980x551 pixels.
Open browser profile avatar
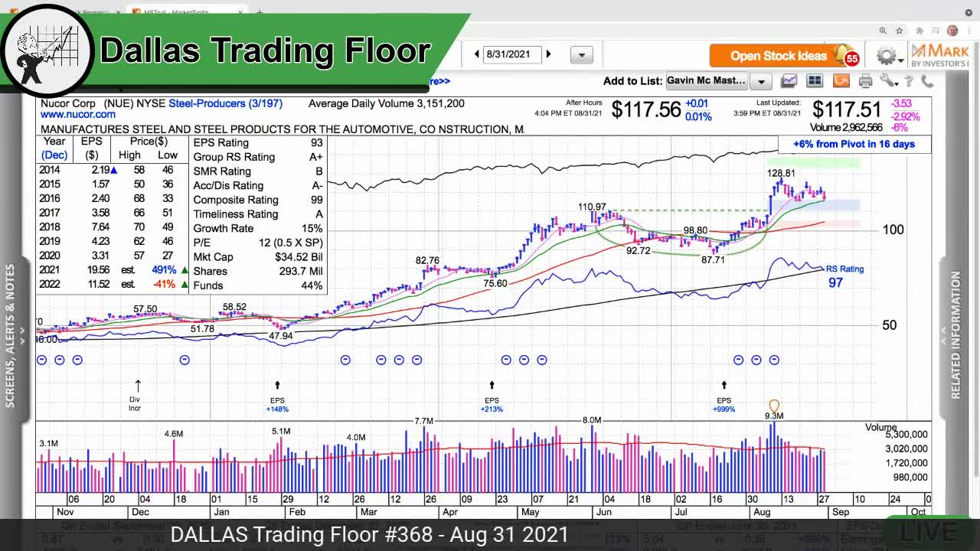point(952,31)
